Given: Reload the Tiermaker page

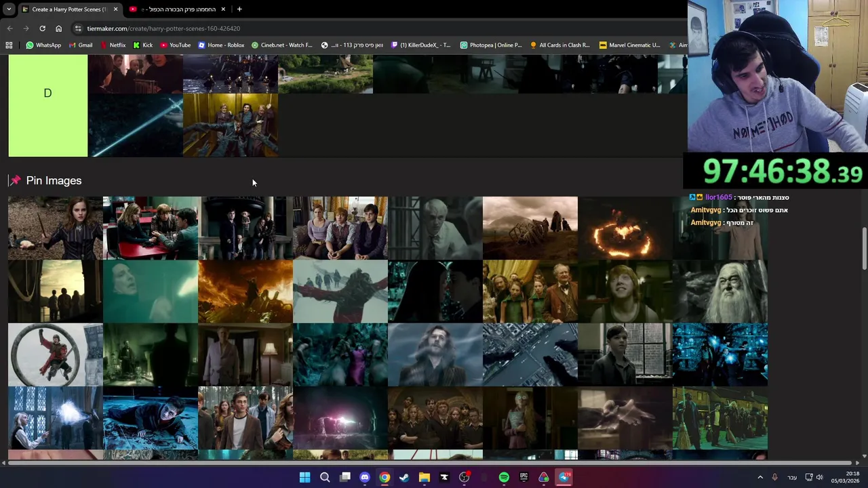Looking at the screenshot, I should pyautogui.click(x=42, y=28).
